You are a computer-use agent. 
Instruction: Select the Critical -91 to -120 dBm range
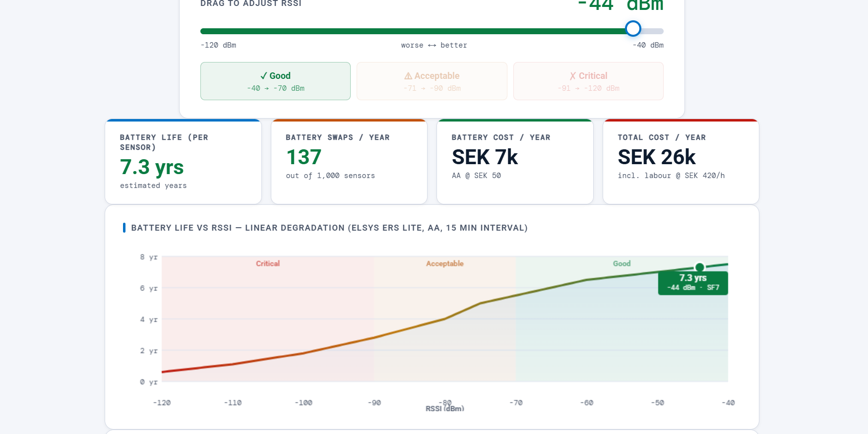coord(588,81)
